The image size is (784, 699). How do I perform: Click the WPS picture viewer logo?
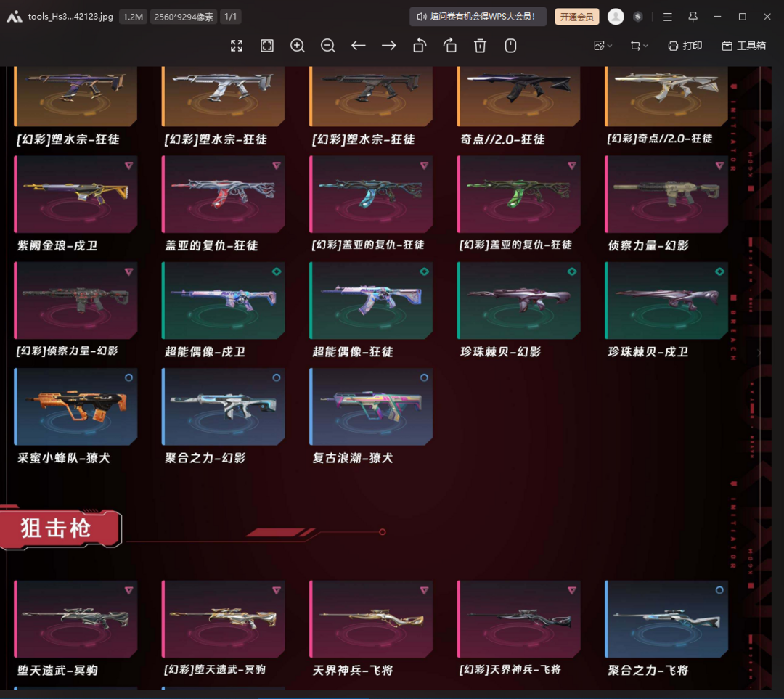pyautogui.click(x=15, y=17)
